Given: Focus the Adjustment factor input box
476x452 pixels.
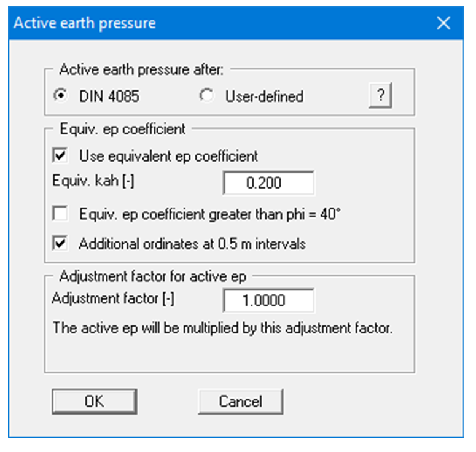Looking at the screenshot, I should [268, 300].
